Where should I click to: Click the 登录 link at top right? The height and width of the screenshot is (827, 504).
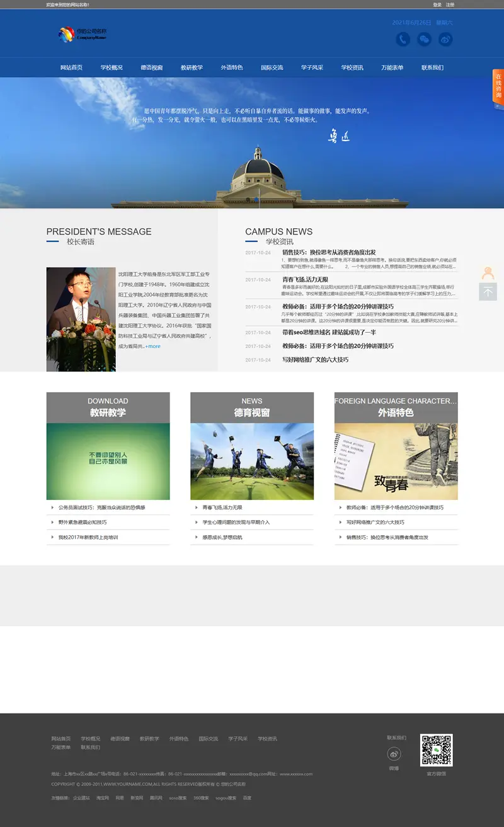[x=437, y=4]
